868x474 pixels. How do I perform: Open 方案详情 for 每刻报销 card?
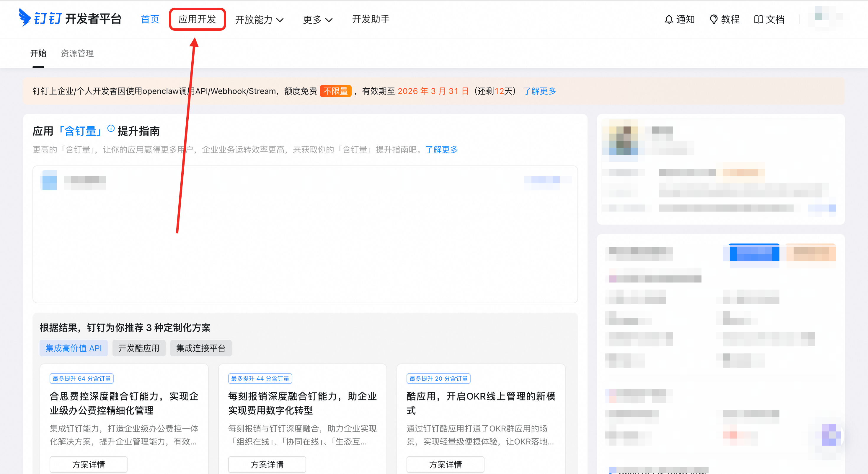[x=267, y=465]
